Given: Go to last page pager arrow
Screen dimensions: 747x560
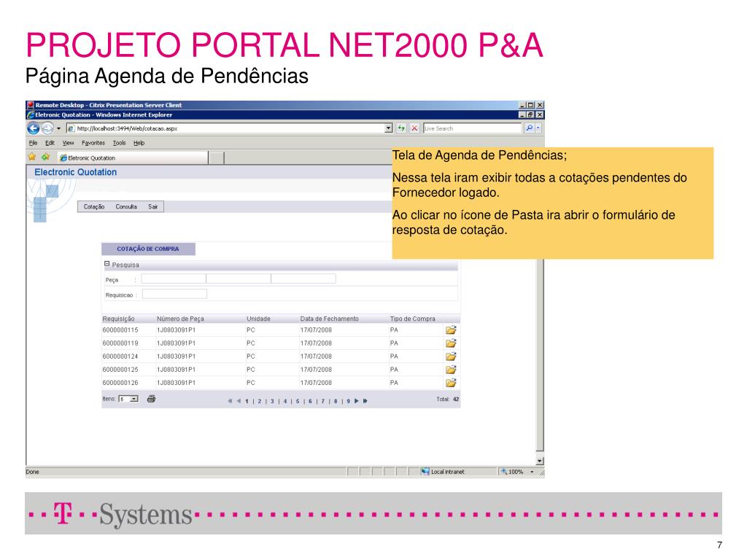Looking at the screenshot, I should [x=365, y=401].
